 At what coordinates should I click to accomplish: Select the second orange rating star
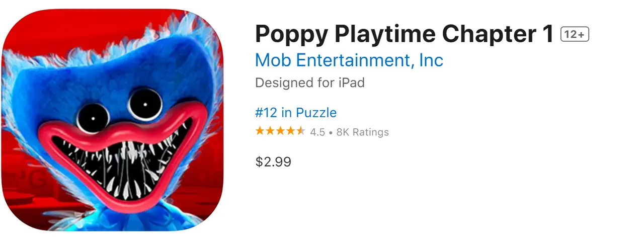click(270, 131)
